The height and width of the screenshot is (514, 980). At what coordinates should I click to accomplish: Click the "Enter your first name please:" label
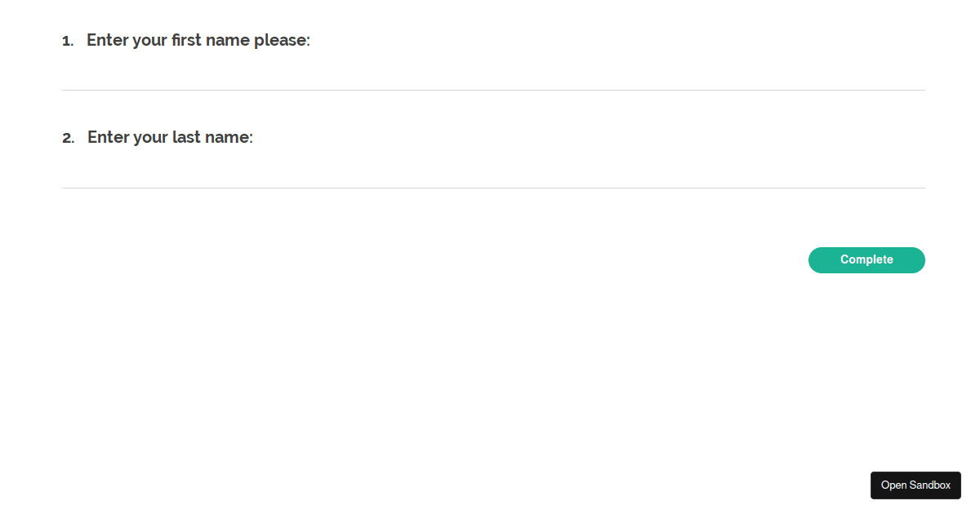coord(198,40)
